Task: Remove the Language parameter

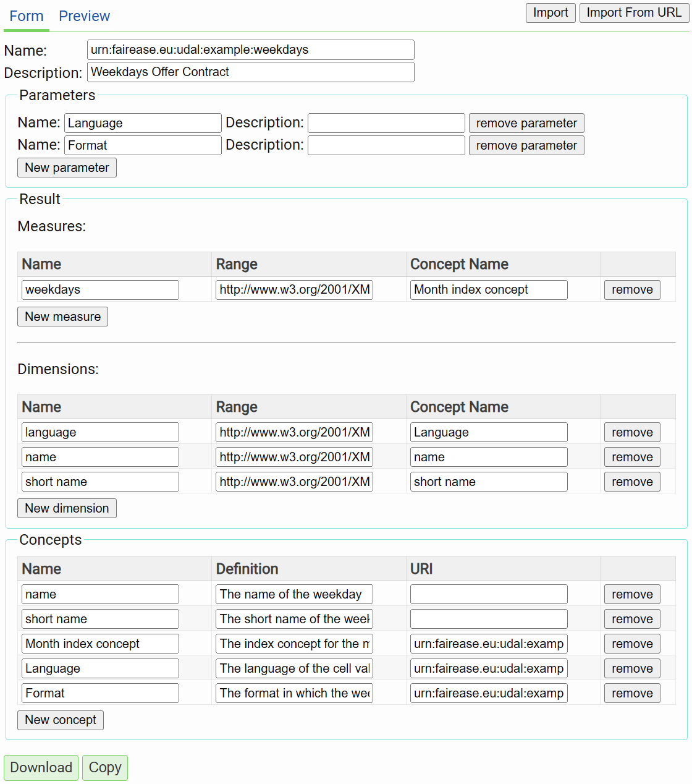Action: click(526, 123)
